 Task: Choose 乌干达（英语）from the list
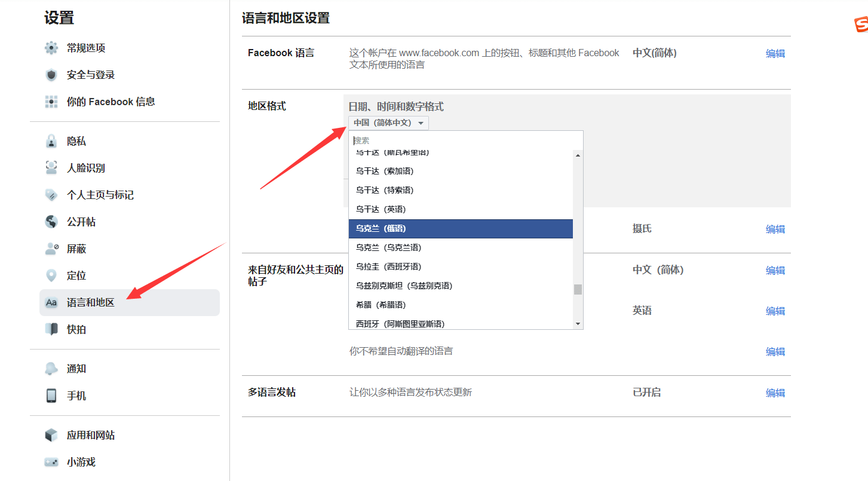461,209
